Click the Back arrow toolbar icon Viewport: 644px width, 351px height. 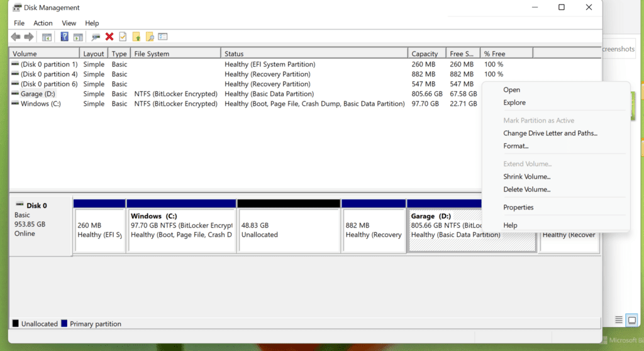pyautogui.click(x=16, y=37)
